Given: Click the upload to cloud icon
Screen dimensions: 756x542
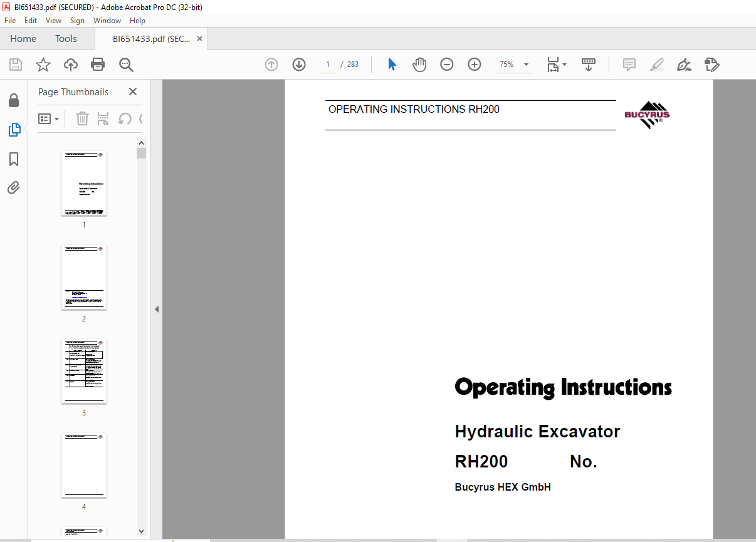Looking at the screenshot, I should pyautogui.click(x=71, y=65).
